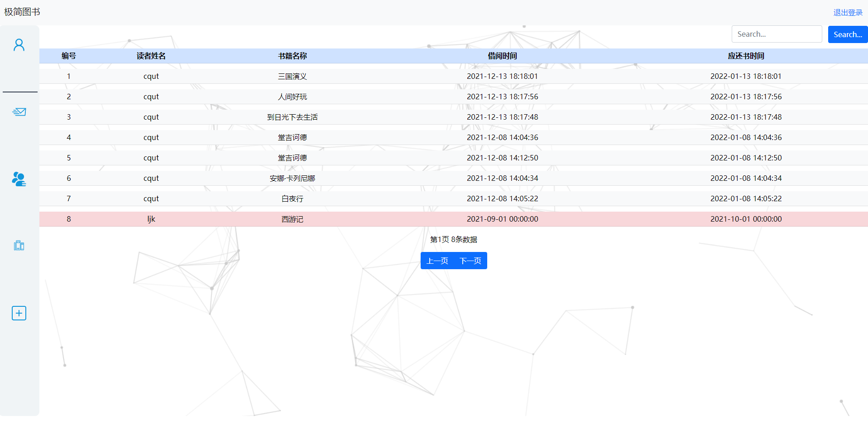The width and height of the screenshot is (868, 421).
Task: Click due date 2022-01-13 18:18:01
Action: [x=746, y=76]
